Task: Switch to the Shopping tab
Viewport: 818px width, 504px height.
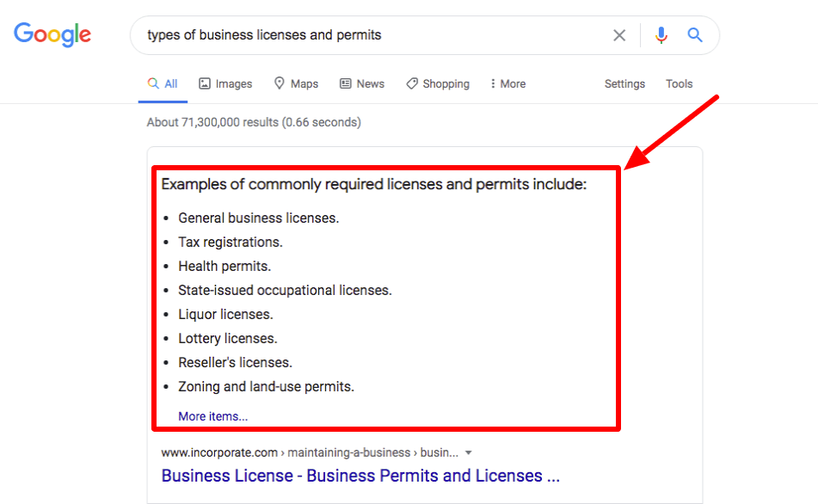Action: pyautogui.click(x=438, y=83)
